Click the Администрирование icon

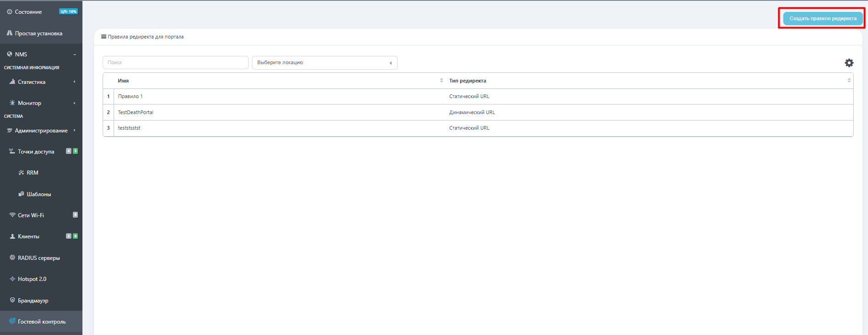(x=10, y=131)
